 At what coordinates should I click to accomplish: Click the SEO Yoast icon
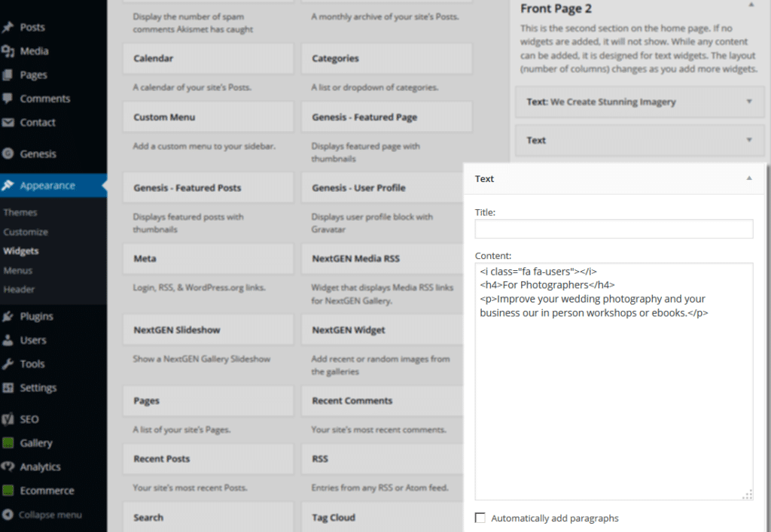(x=8, y=419)
